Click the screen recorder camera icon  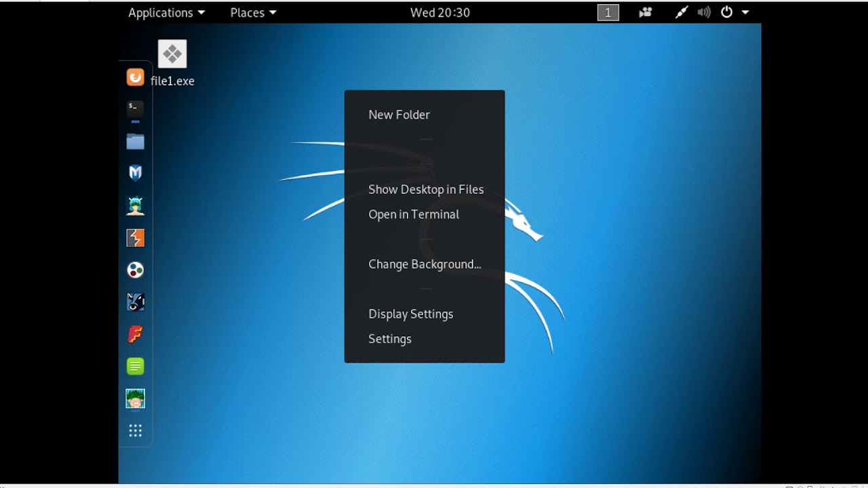click(646, 12)
